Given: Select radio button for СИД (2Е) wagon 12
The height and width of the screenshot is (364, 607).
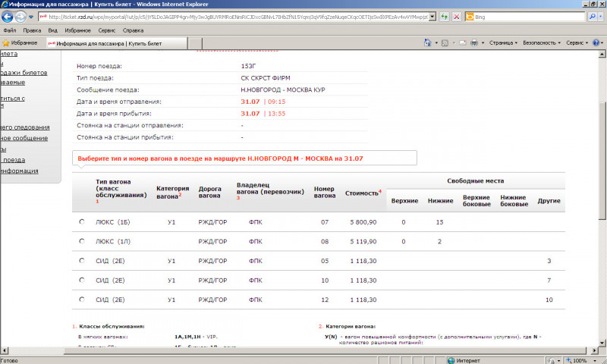Looking at the screenshot, I should (x=82, y=299).
